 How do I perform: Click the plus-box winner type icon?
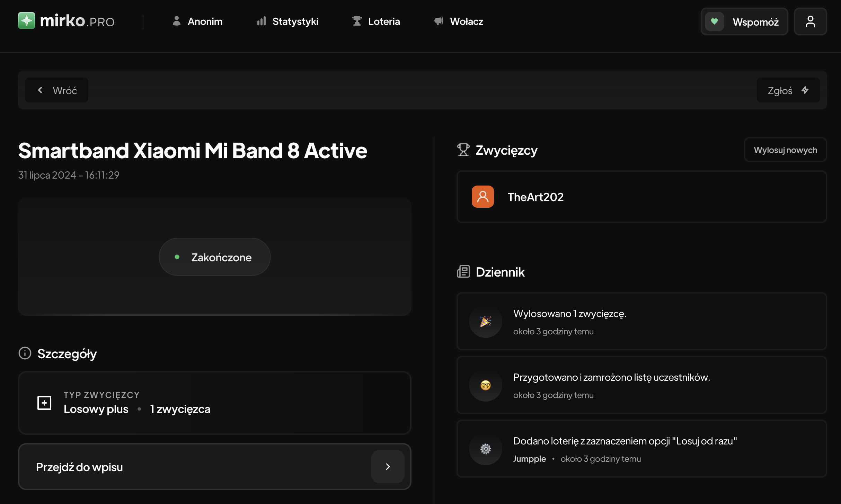(44, 403)
